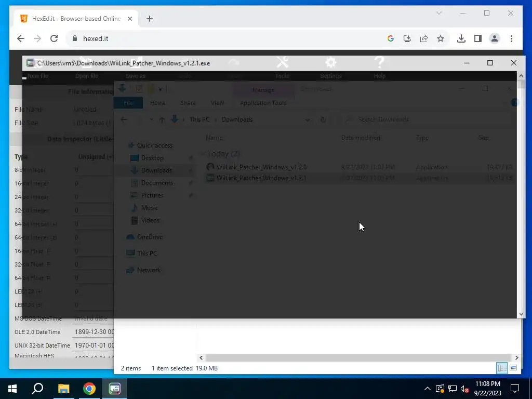This screenshot has height=399, width=532.
Task: Maximize the WiiLink Patcher console window
Action: (x=490, y=63)
